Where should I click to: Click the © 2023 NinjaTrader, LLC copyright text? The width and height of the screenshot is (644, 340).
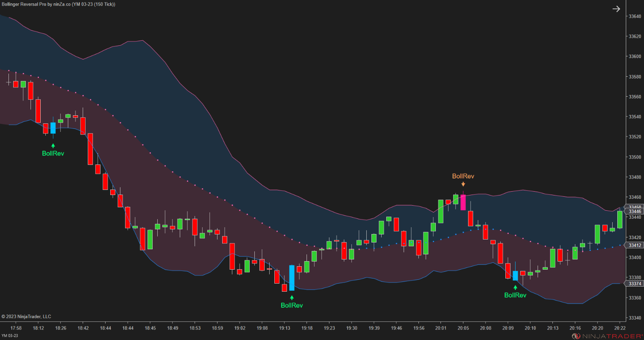[x=26, y=316]
